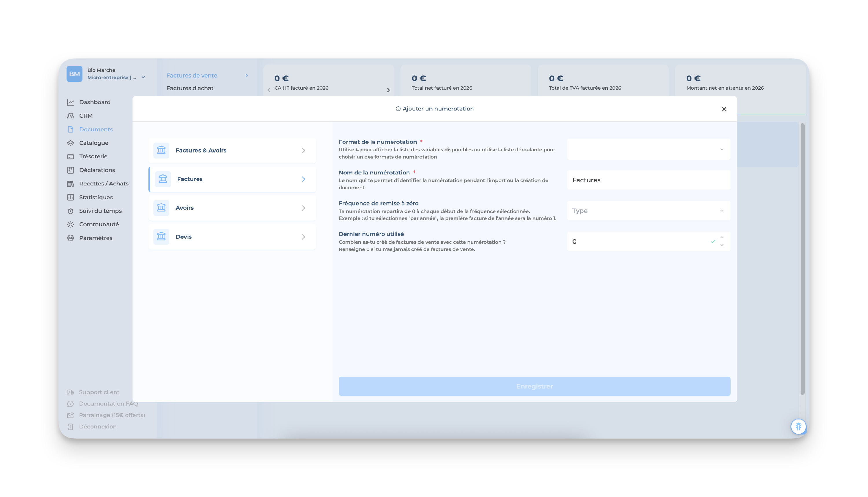Image resolution: width=868 pixels, height=497 pixels.
Task: Click the Enregistrer button
Action: pos(534,386)
